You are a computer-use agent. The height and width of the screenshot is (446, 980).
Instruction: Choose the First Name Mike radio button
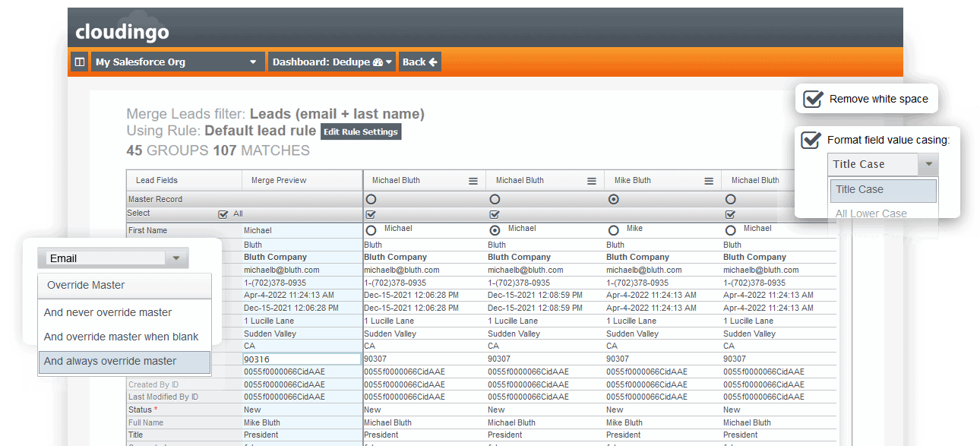click(614, 230)
